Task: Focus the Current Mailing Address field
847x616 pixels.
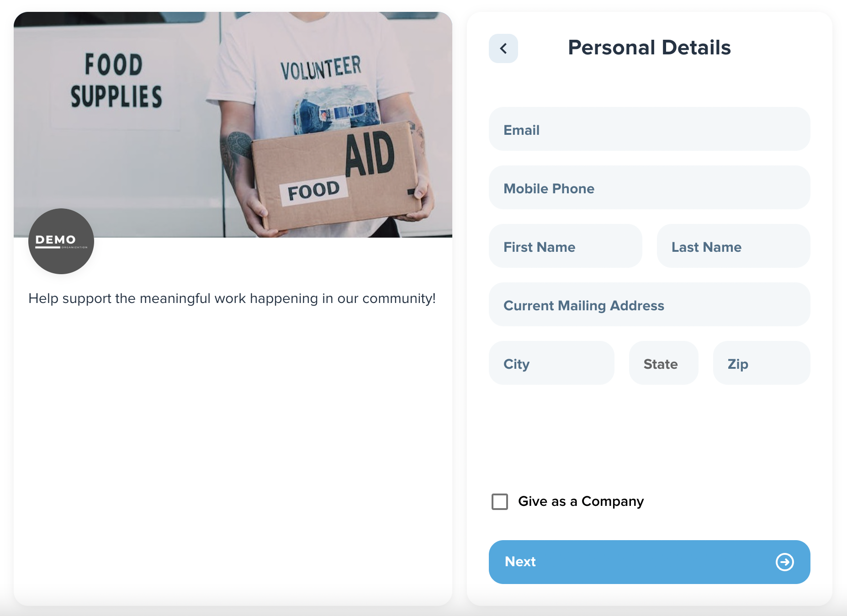Action: point(649,305)
